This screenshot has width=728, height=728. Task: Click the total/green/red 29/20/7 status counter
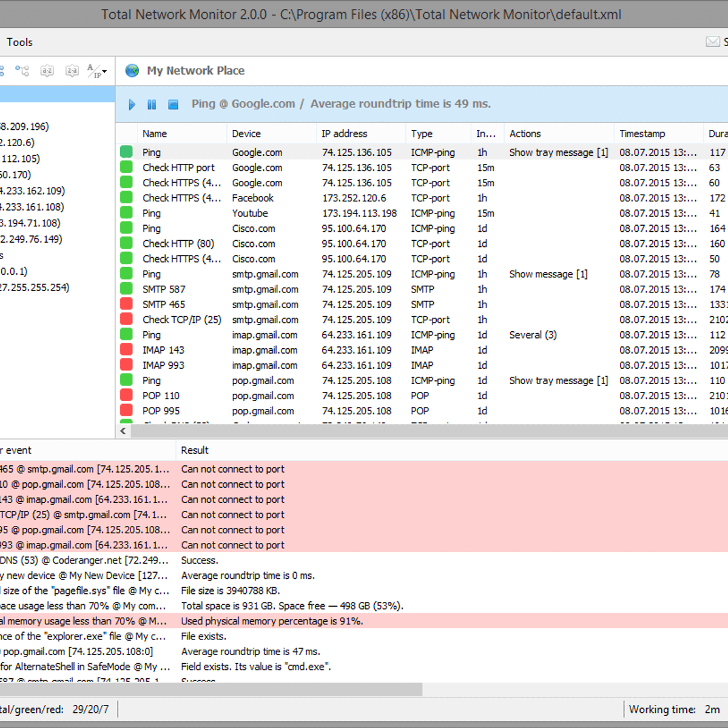[x=55, y=709]
